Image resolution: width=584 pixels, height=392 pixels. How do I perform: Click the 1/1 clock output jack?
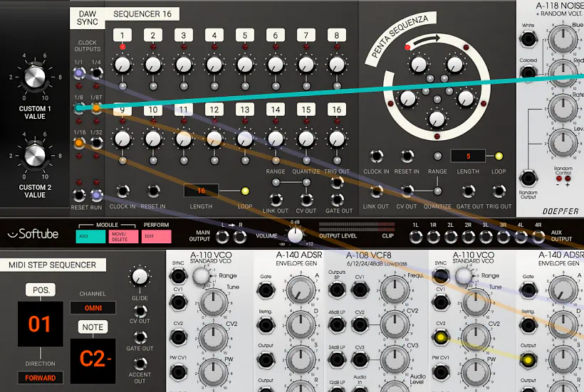78,73
